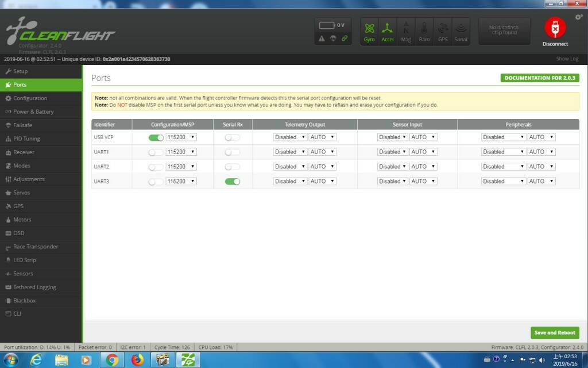
Task: Open the media player taskbar icon
Action: click(x=86, y=360)
